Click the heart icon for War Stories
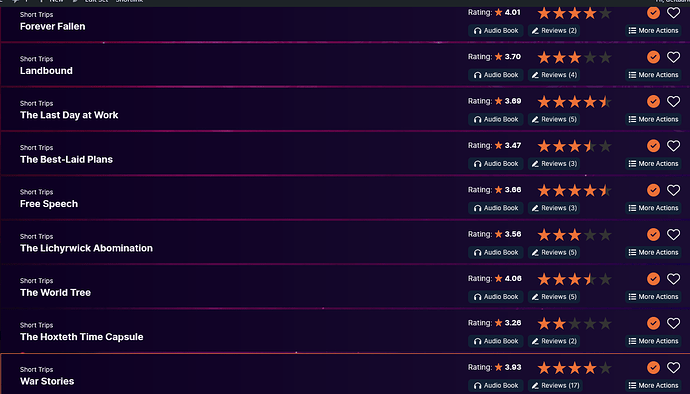 tap(673, 368)
